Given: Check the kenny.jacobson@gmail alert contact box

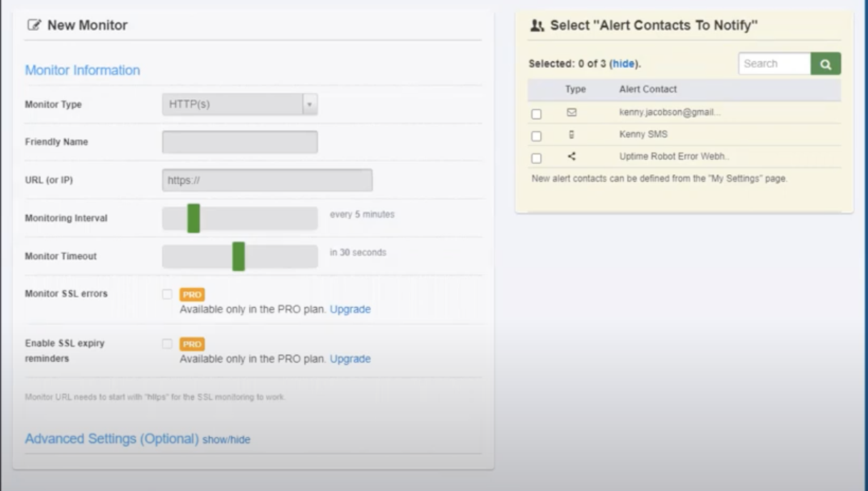Looking at the screenshot, I should point(537,114).
